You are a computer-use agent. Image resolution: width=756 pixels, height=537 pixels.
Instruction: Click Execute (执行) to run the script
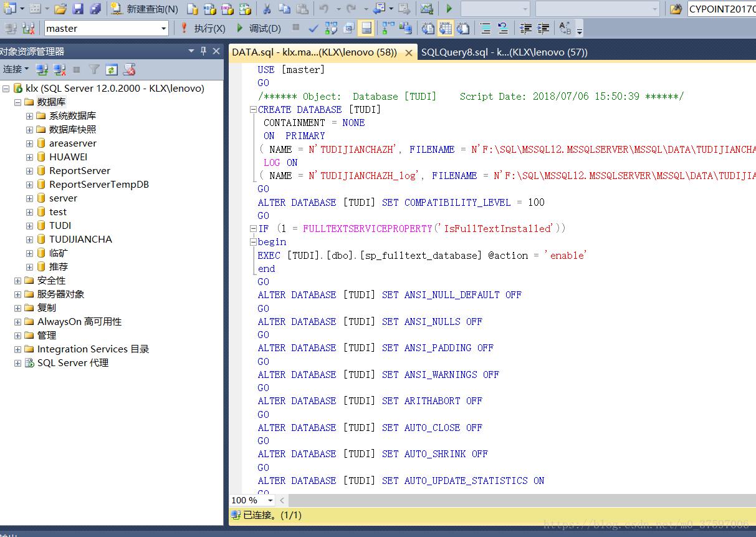203,28
